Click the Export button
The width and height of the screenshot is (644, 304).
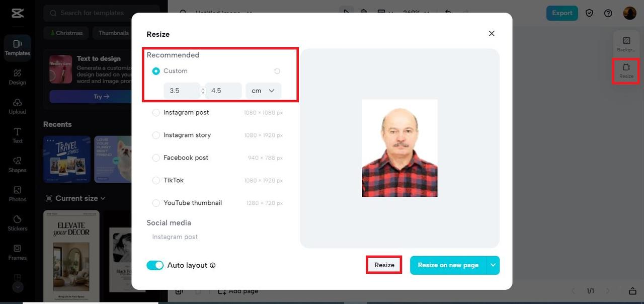coord(562,13)
